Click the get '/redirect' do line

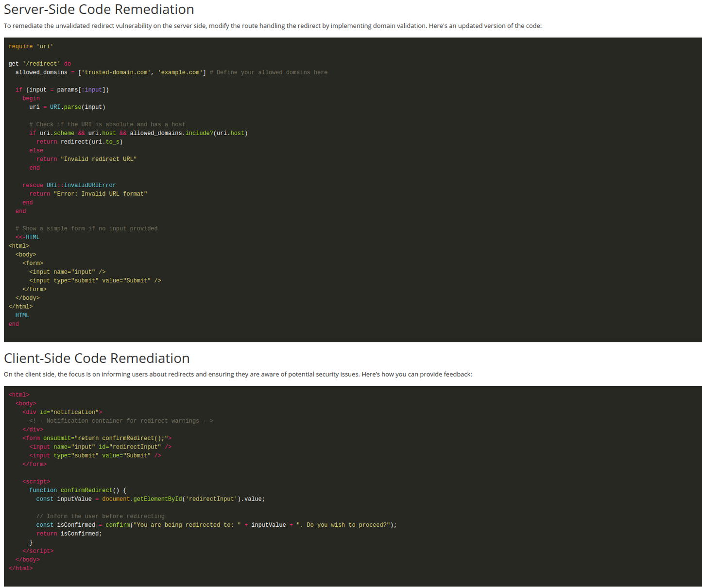40,64
